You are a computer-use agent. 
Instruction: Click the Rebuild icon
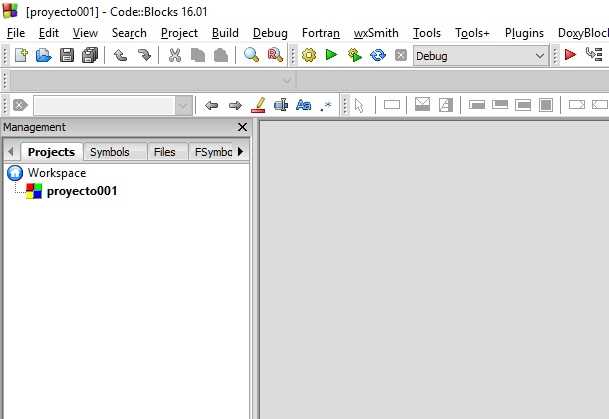pyautogui.click(x=378, y=55)
